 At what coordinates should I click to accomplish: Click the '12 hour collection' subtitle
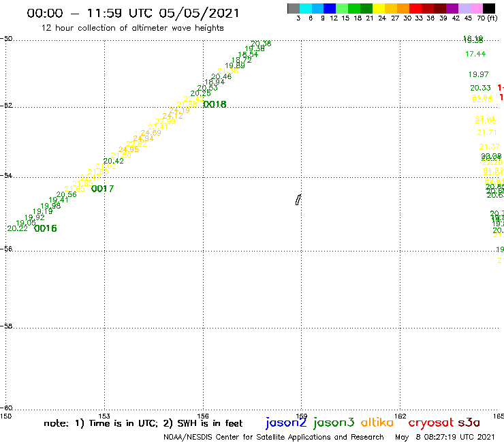click(132, 28)
